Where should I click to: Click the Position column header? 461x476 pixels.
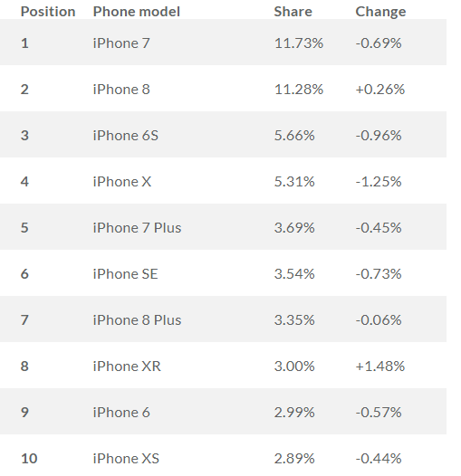[x=48, y=12]
